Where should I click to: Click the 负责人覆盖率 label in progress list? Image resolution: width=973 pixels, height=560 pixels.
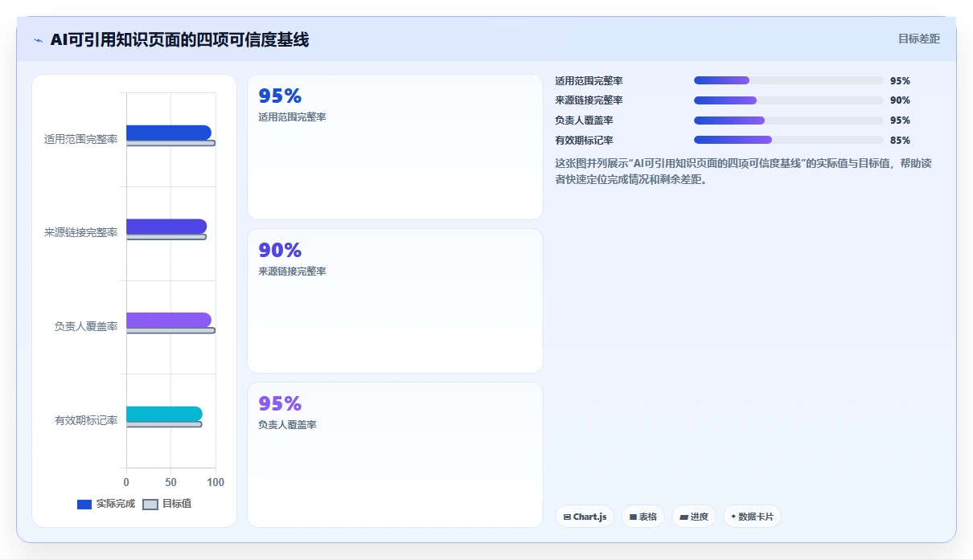585,121
